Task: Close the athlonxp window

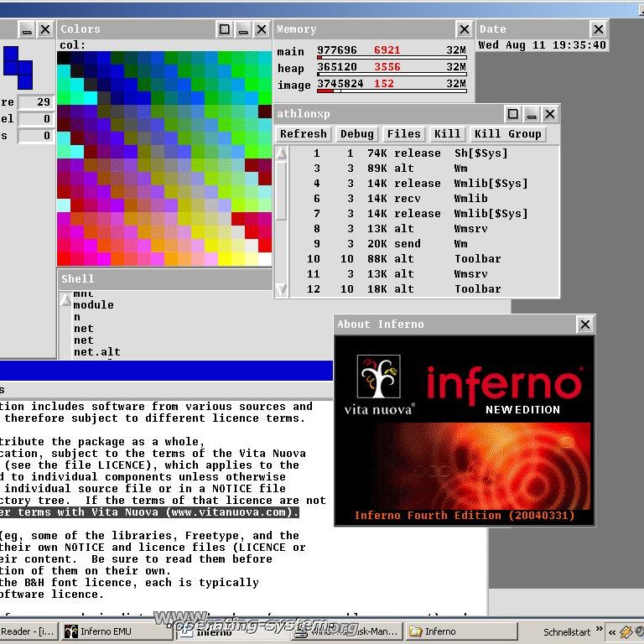Action: click(550, 114)
